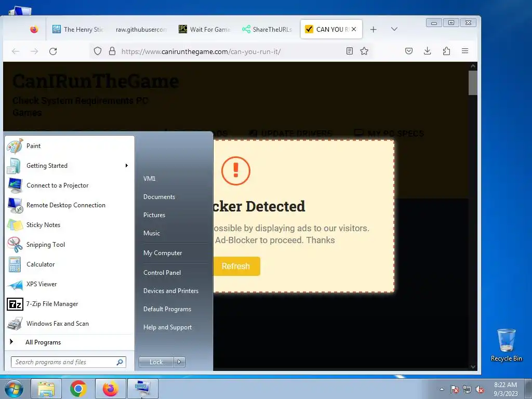Switch to raw.githubusercontent tab
The width and height of the screenshot is (532, 399).
(141, 30)
